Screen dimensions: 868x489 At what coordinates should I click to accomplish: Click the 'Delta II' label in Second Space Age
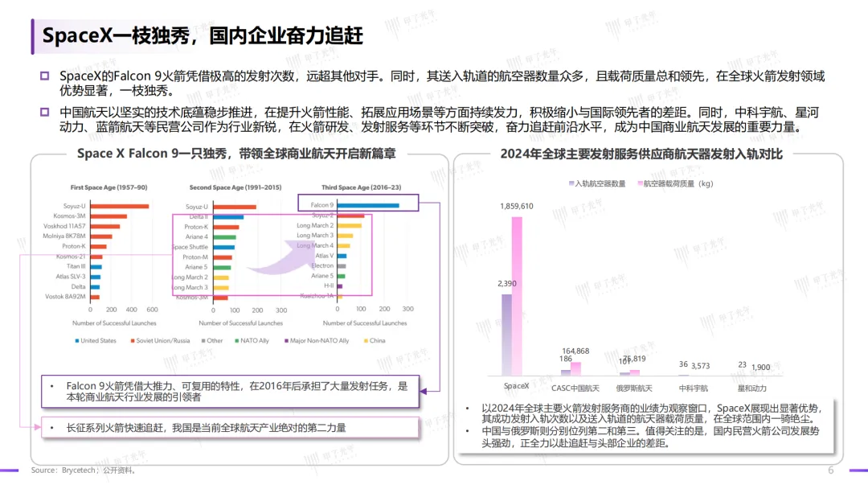pyautogui.click(x=199, y=216)
